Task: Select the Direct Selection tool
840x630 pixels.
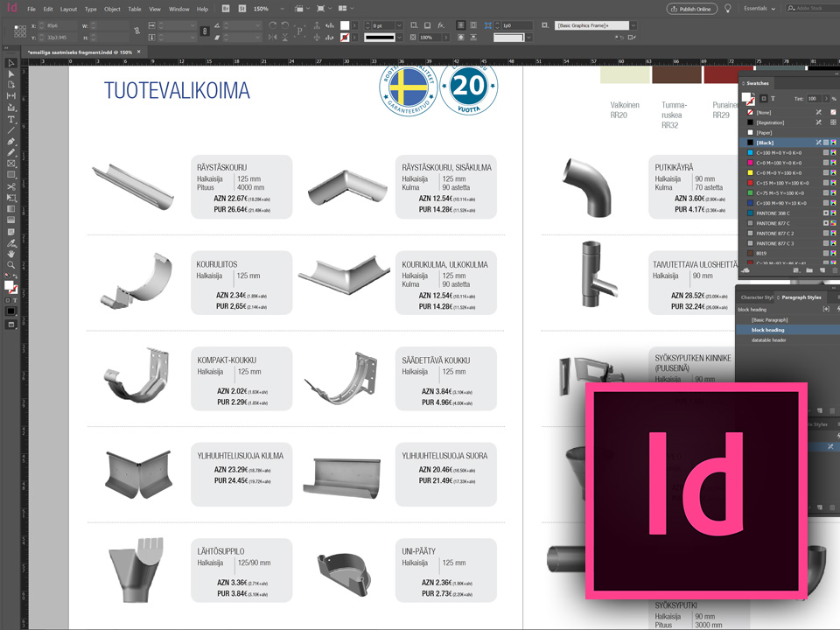Action: [x=10, y=73]
